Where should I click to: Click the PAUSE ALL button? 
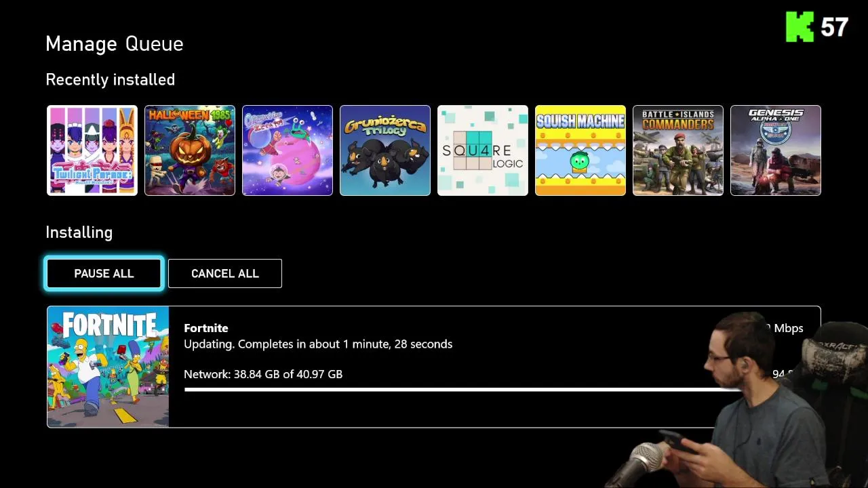coord(104,273)
